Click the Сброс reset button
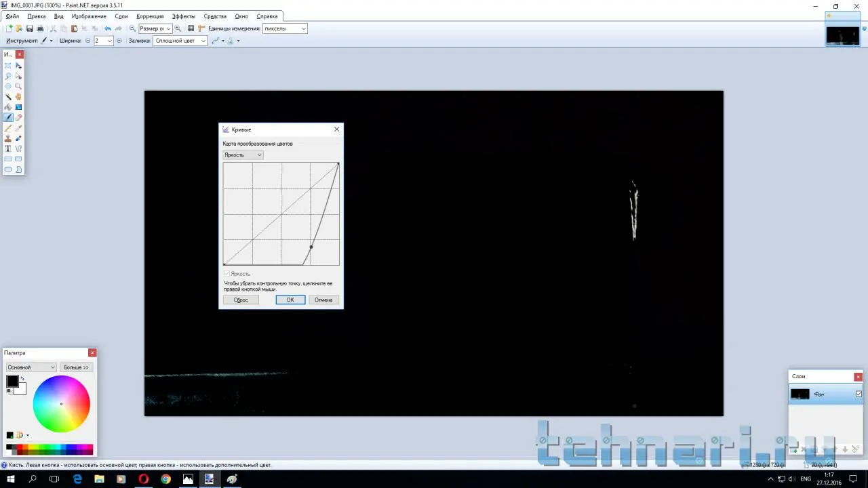 tap(241, 300)
